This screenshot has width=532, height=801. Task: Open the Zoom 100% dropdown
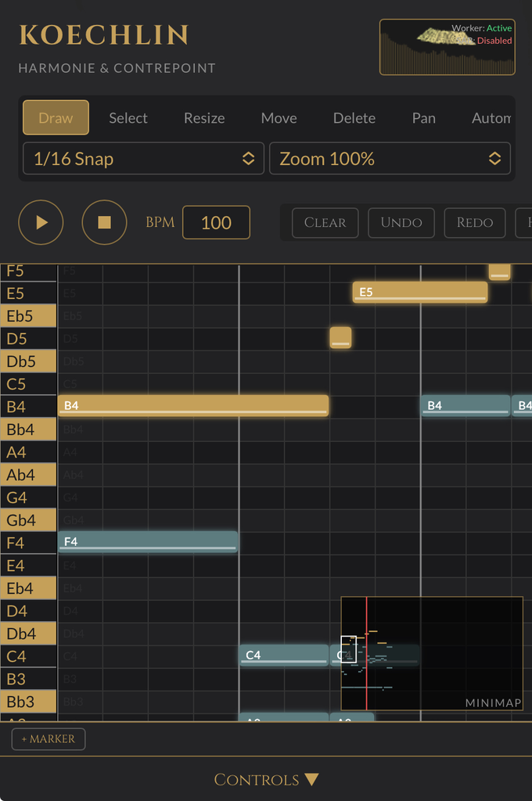(x=390, y=159)
